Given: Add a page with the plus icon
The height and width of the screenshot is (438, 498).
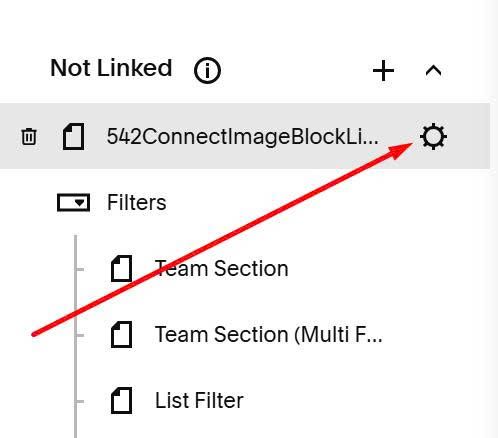Looking at the screenshot, I should [383, 70].
